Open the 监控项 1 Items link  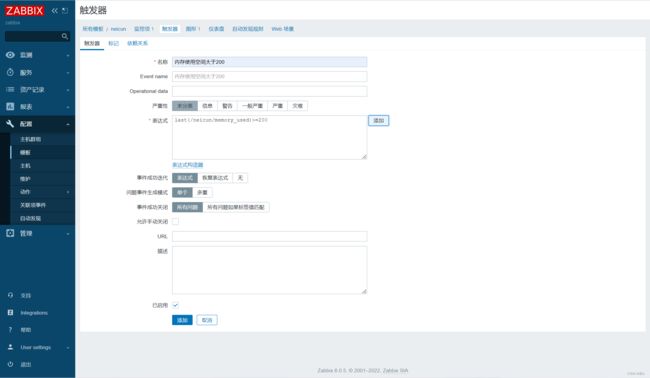144,29
